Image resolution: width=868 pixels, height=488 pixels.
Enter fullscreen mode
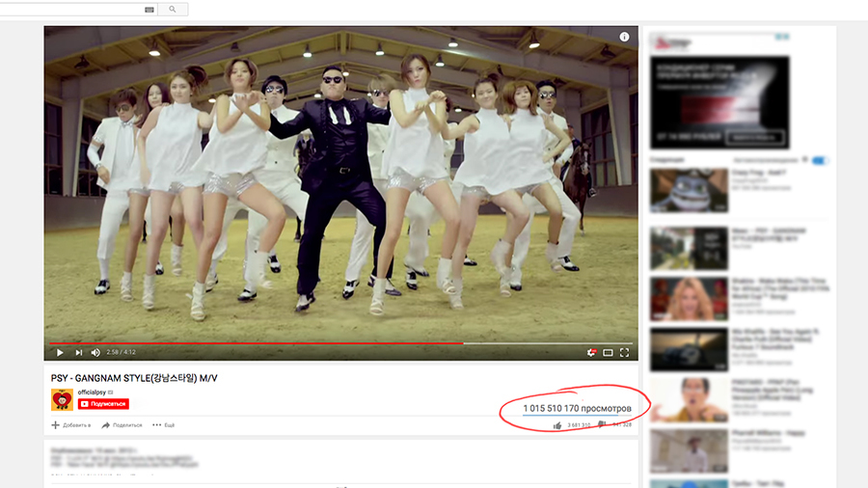(624, 352)
